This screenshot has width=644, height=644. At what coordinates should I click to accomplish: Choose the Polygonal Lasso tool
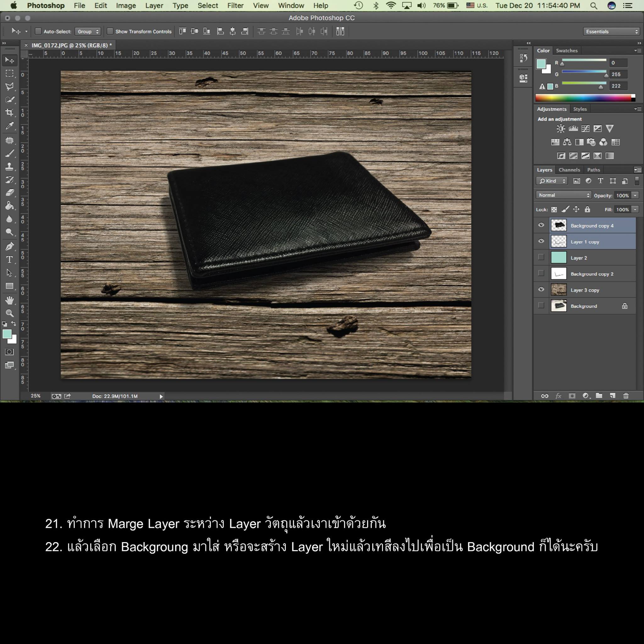tap(10, 87)
